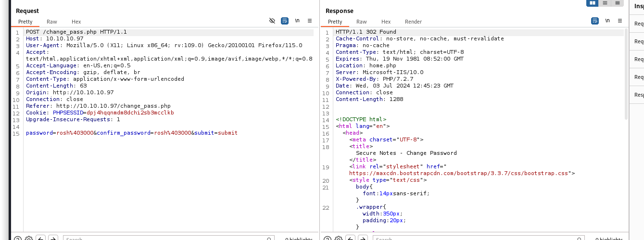Screen dimensions: 644x240
Task: Open the Response editor hamburger options menu
Action: 620,21
